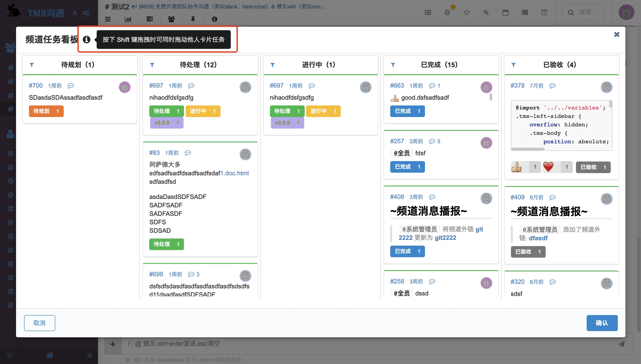The image size is (641, 364).
Task: Open comment bubble on card #408
Action: pos(432,197)
